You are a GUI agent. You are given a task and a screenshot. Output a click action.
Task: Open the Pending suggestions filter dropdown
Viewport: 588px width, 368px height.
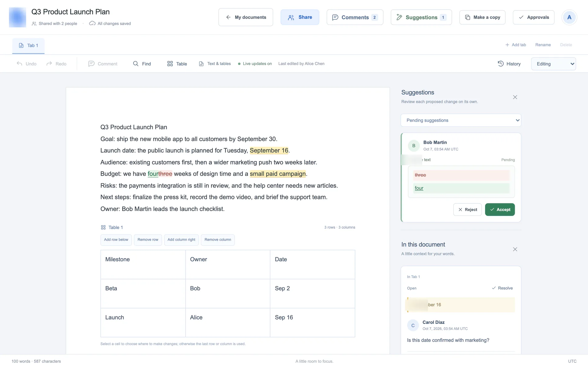click(461, 120)
